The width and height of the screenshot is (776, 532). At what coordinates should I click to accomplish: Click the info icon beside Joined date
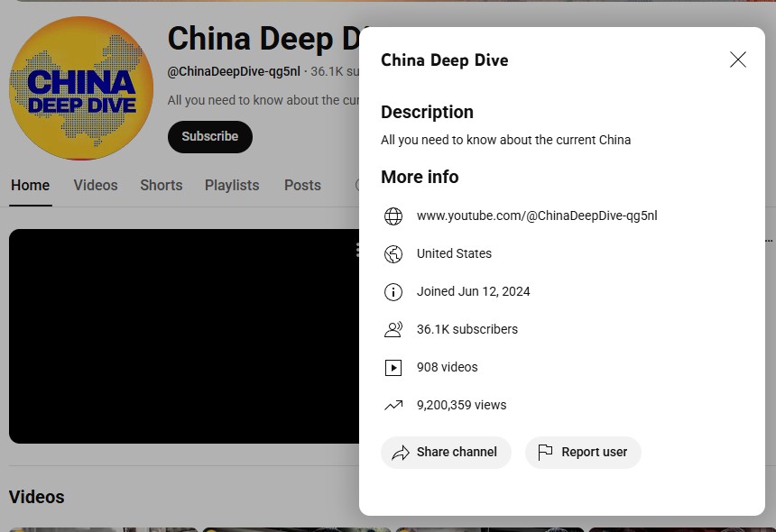click(x=393, y=292)
